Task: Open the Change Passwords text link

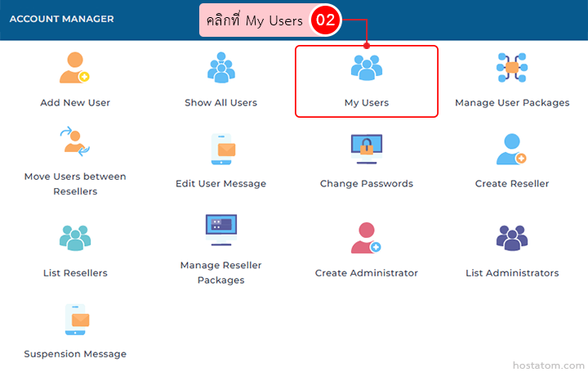Action: tap(366, 184)
